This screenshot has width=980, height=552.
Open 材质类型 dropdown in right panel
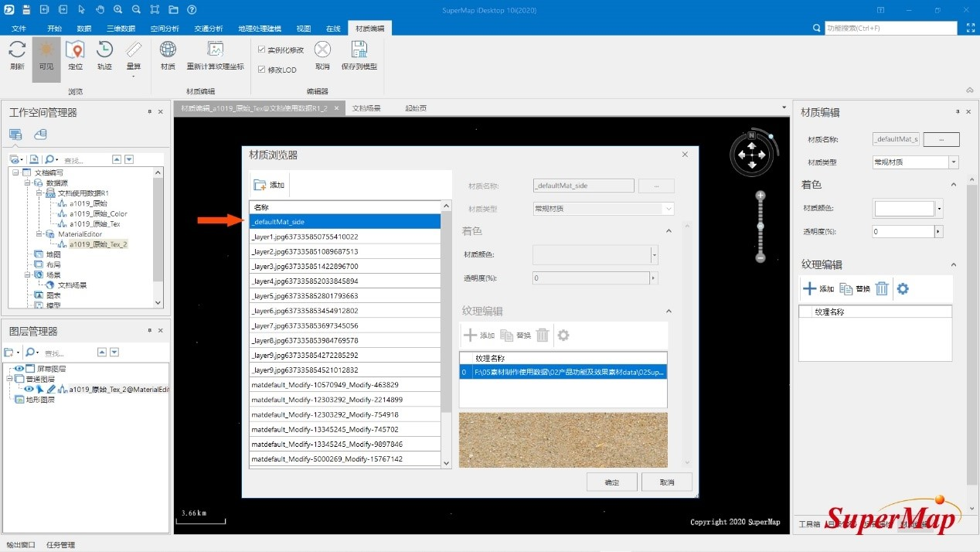click(954, 162)
